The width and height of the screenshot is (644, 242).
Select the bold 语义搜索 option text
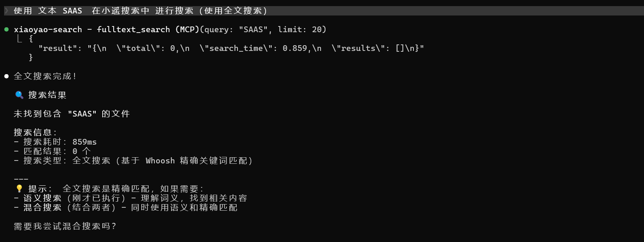pyautogui.click(x=42, y=198)
